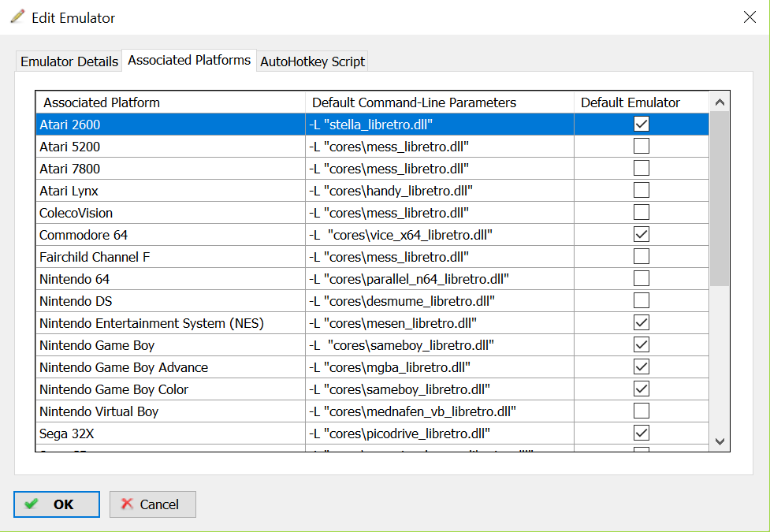The image size is (770, 532).
Task: Uncheck Default Emulator for Sega 32X
Action: click(642, 433)
